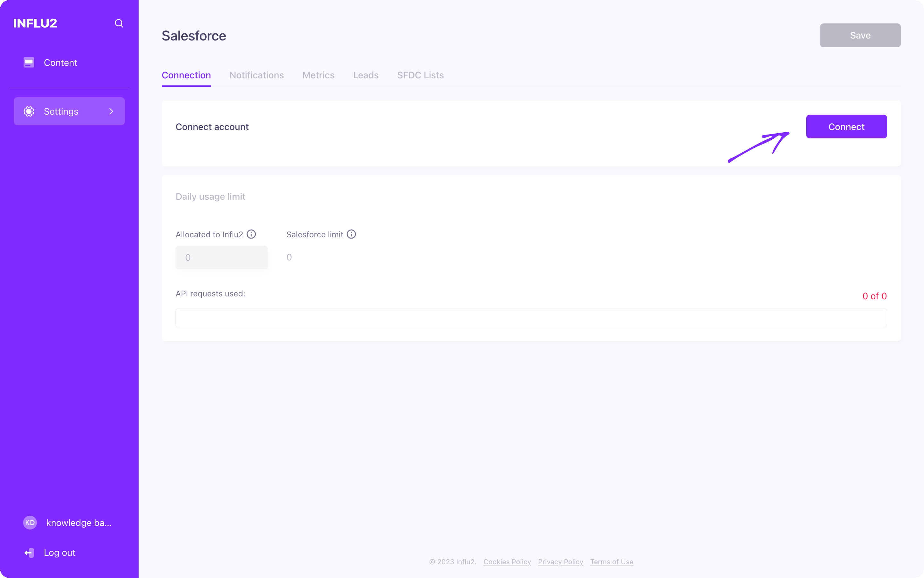The height and width of the screenshot is (578, 924).
Task: Click the Allocated to Influ2 input field
Action: 222,258
